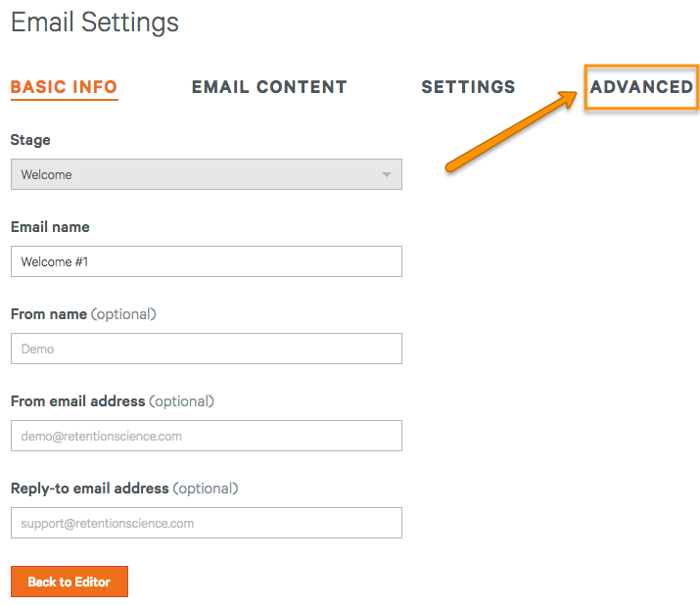Select the highlighted Advanced tab
This screenshot has height=606, width=700.
tap(641, 87)
